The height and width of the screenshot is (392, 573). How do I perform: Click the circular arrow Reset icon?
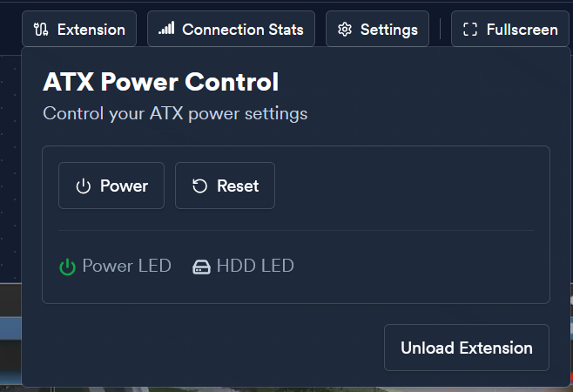pyautogui.click(x=199, y=186)
